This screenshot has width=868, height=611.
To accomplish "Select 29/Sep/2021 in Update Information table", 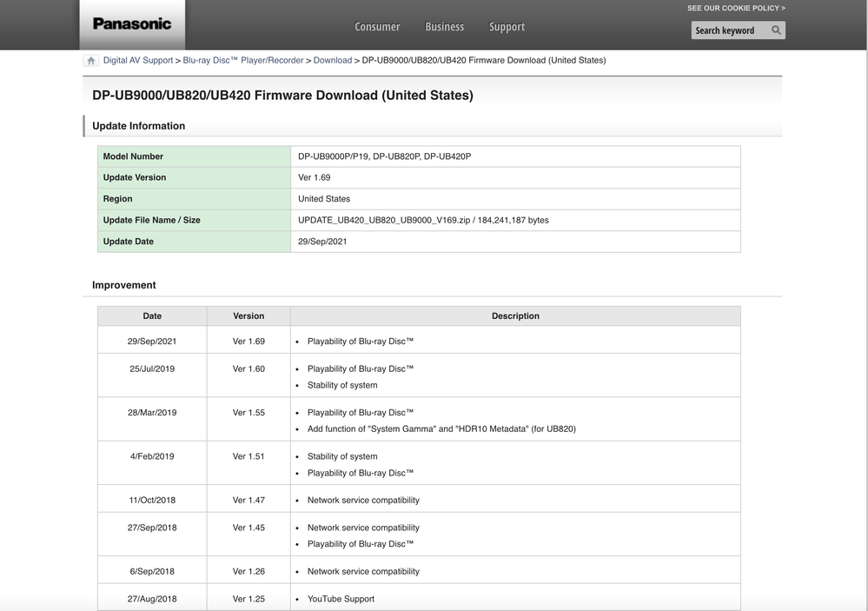I will pyautogui.click(x=322, y=242).
